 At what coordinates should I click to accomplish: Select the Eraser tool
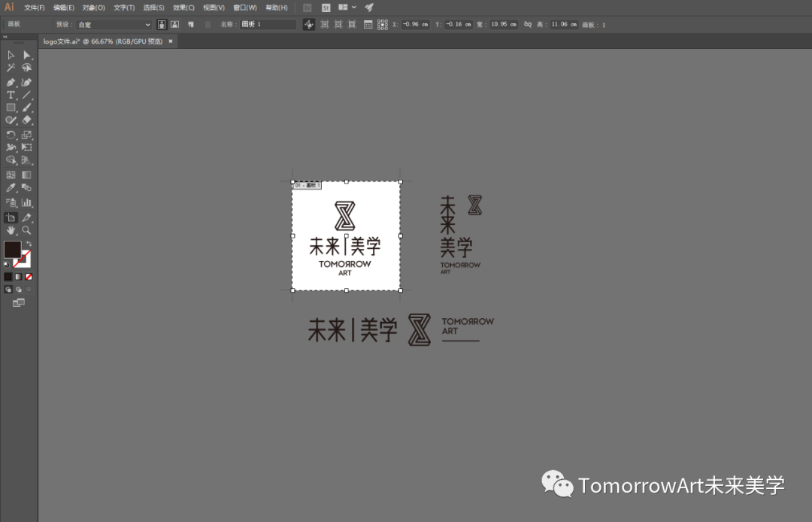click(26, 120)
